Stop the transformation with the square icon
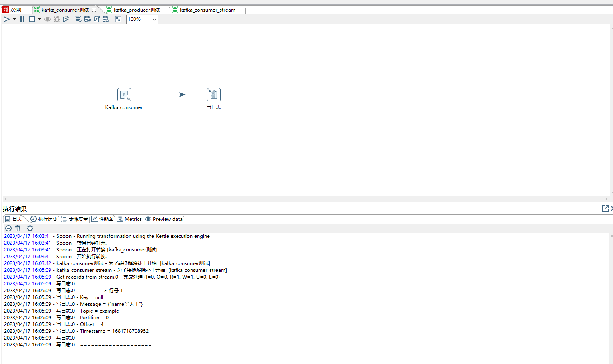Image resolution: width=613 pixels, height=364 pixels. coord(32,19)
